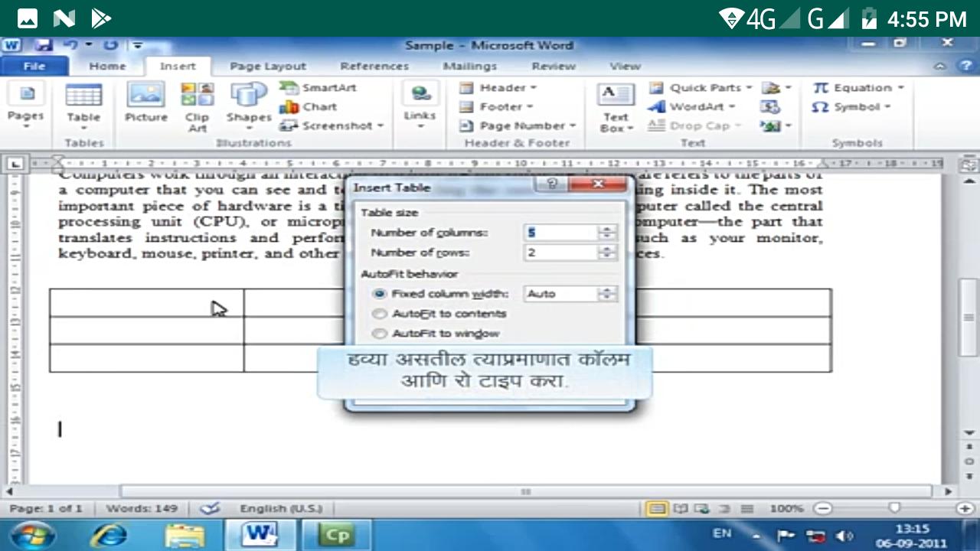Insert a SmartArt graphic

click(318, 87)
